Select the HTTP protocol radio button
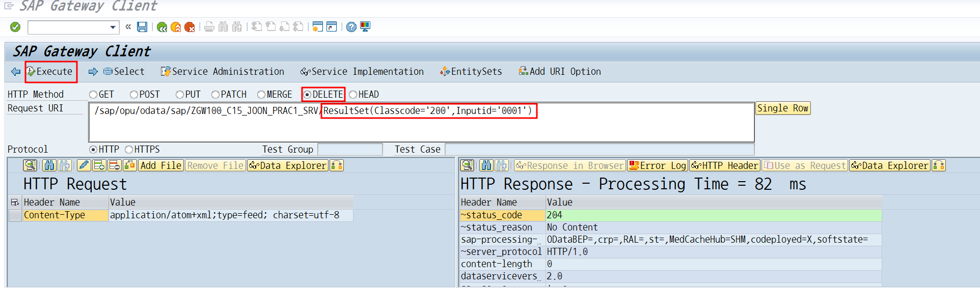Screen dimensions: 980x288 point(93,150)
